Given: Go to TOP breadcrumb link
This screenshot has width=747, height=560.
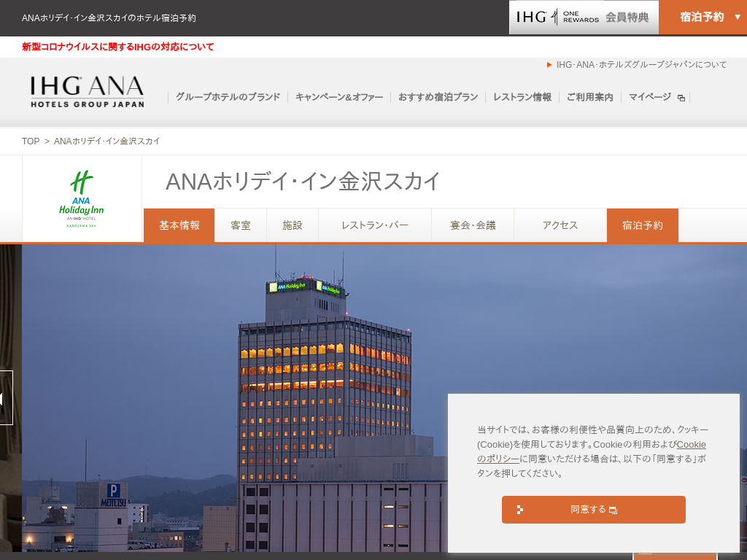Looking at the screenshot, I should tap(31, 141).
